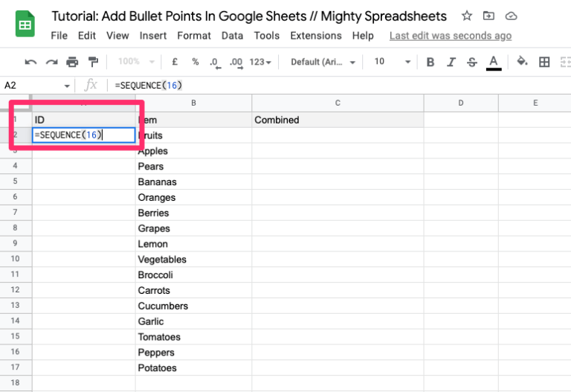Select the Potatoes cell
The image size is (571, 392).
click(193, 367)
